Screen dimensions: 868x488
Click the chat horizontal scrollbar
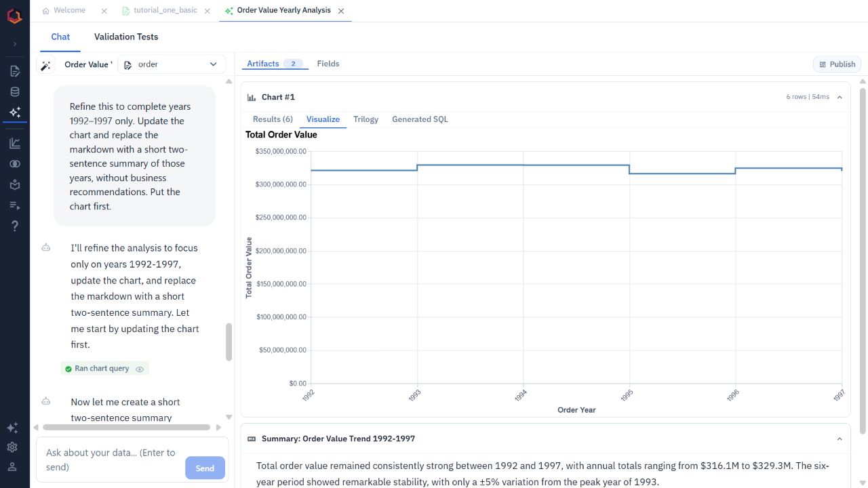[x=127, y=428]
